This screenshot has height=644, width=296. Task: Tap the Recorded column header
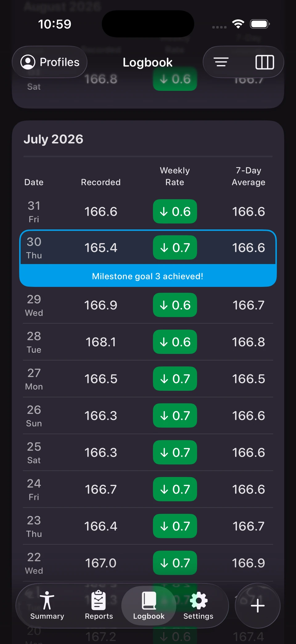tap(101, 182)
